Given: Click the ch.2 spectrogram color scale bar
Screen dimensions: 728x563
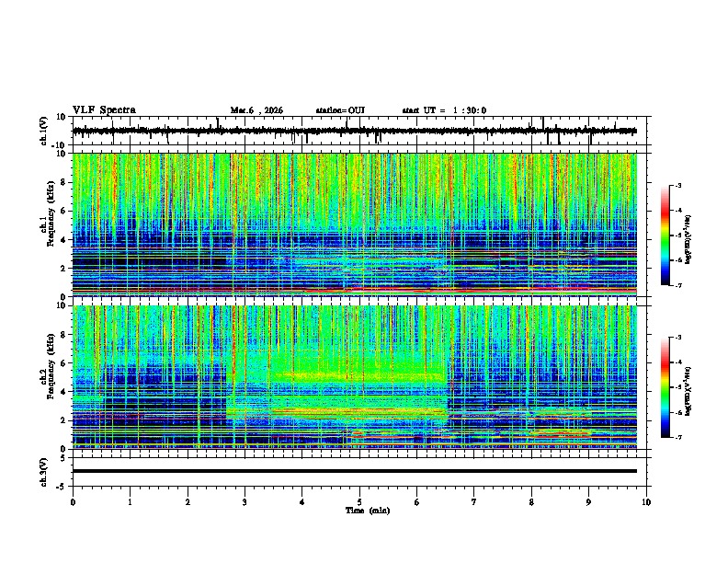Looking at the screenshot, I should click(x=665, y=387).
